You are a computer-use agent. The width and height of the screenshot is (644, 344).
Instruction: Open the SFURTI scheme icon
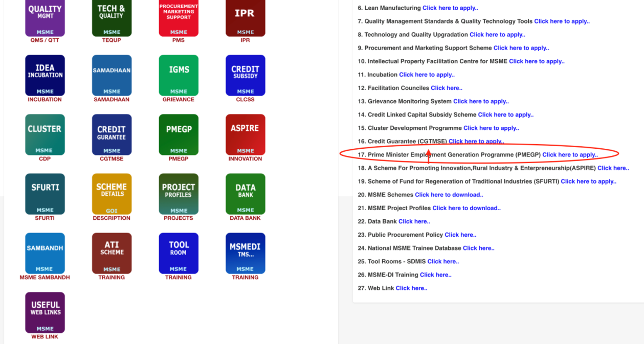45,194
